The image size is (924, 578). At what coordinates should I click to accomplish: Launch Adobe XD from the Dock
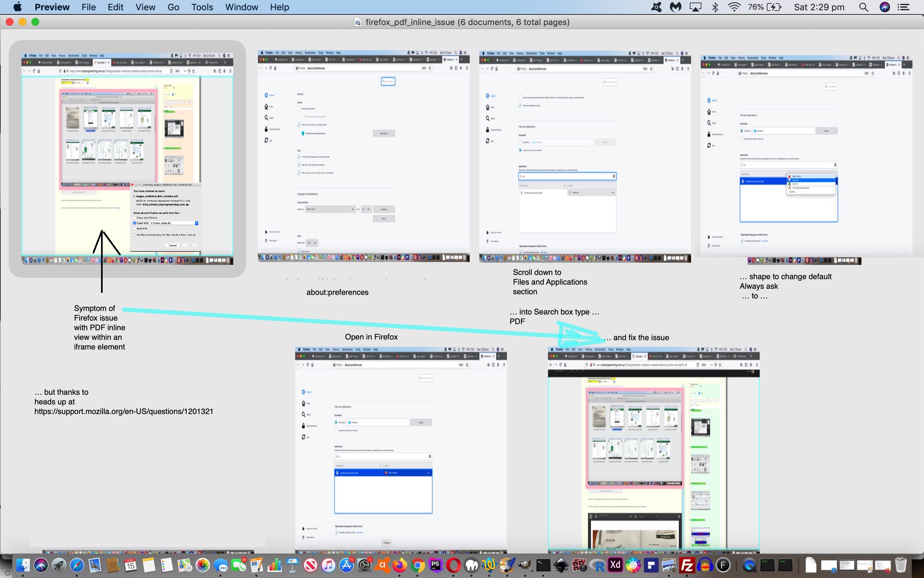tap(615, 565)
